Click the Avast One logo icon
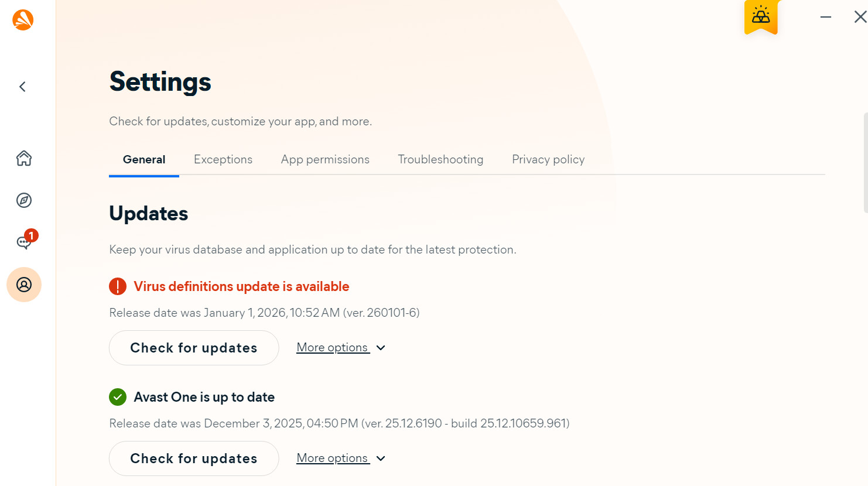This screenshot has height=486, width=868. click(x=23, y=20)
